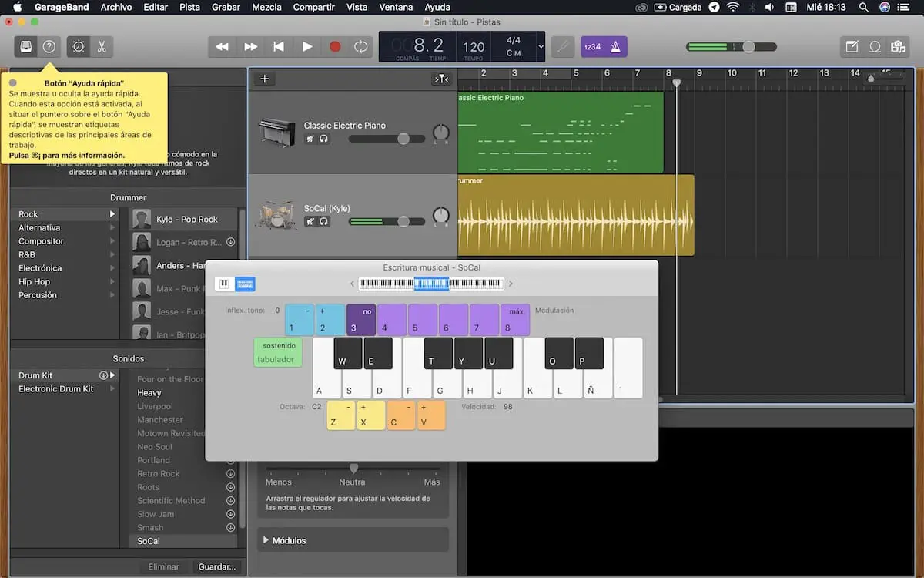Mute the SoCal (Kyle) track
Viewport: 924px width, 578px height.
pyautogui.click(x=310, y=222)
